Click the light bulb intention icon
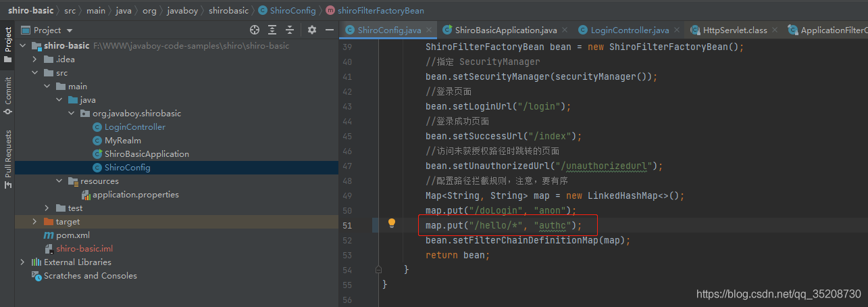This screenshot has height=307, width=868. pyautogui.click(x=391, y=224)
